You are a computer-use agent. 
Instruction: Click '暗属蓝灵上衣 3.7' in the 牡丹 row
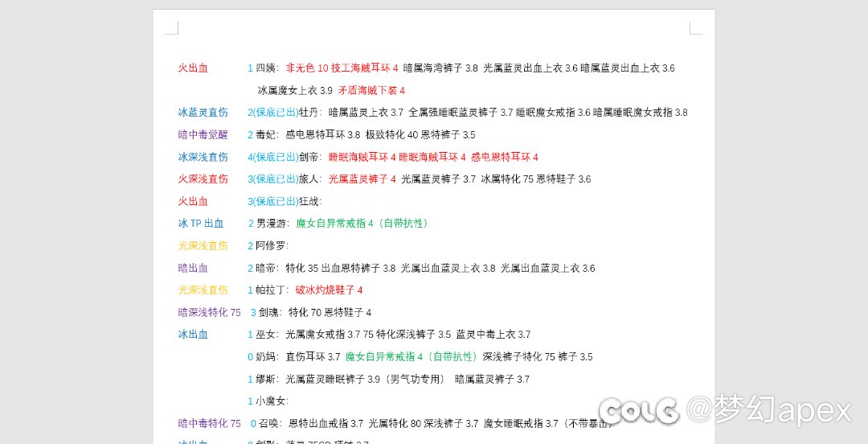(x=366, y=113)
